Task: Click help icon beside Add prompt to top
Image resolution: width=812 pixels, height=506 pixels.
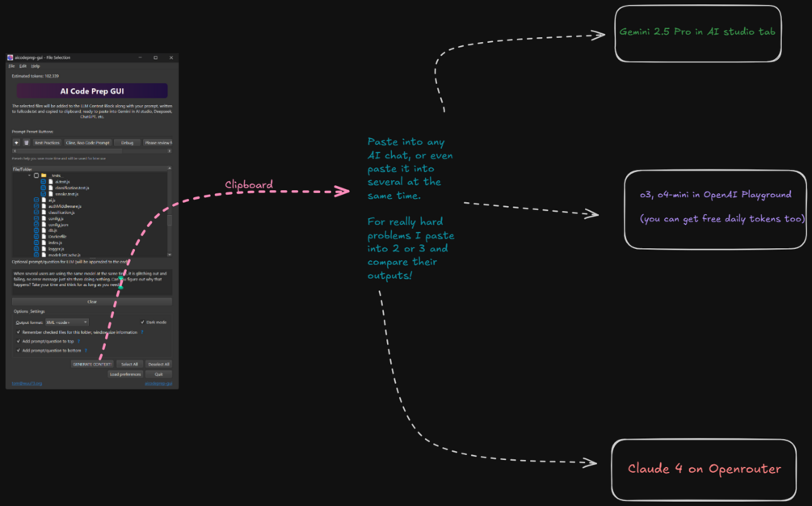Action: pos(78,341)
